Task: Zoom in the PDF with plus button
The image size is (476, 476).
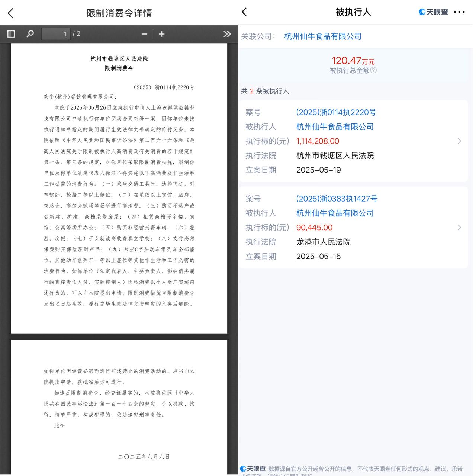Action: (x=161, y=34)
